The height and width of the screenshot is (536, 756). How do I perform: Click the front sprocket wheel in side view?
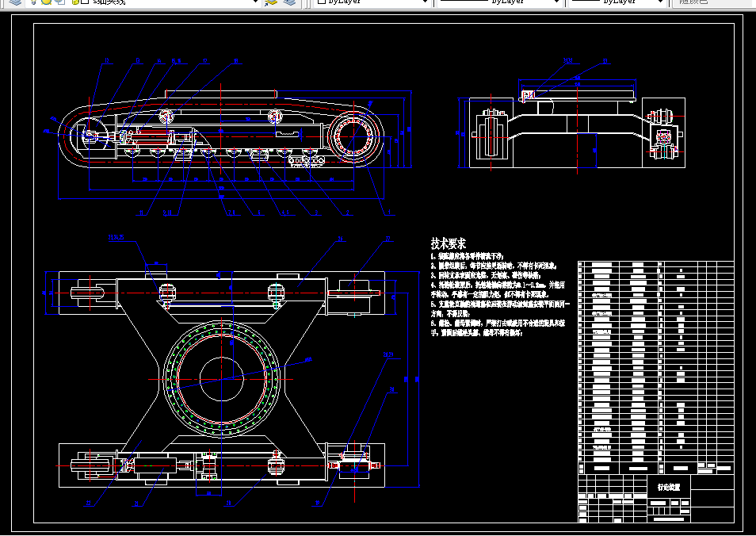(x=355, y=136)
